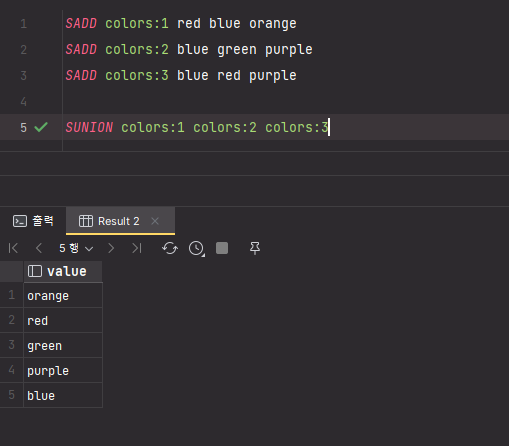This screenshot has height=446, width=509.
Task: Open auto-refresh clock options
Action: pyautogui.click(x=197, y=248)
